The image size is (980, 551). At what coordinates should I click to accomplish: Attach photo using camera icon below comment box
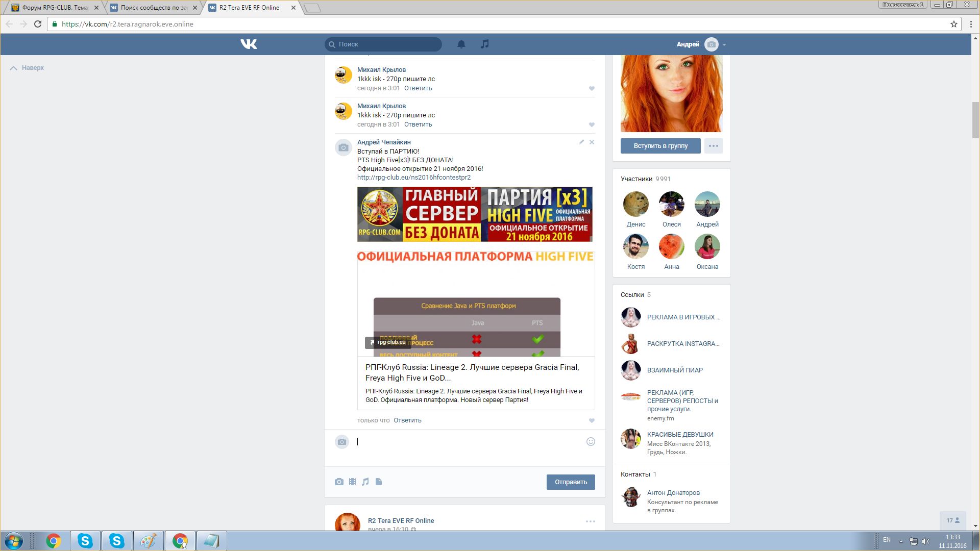(x=339, y=482)
